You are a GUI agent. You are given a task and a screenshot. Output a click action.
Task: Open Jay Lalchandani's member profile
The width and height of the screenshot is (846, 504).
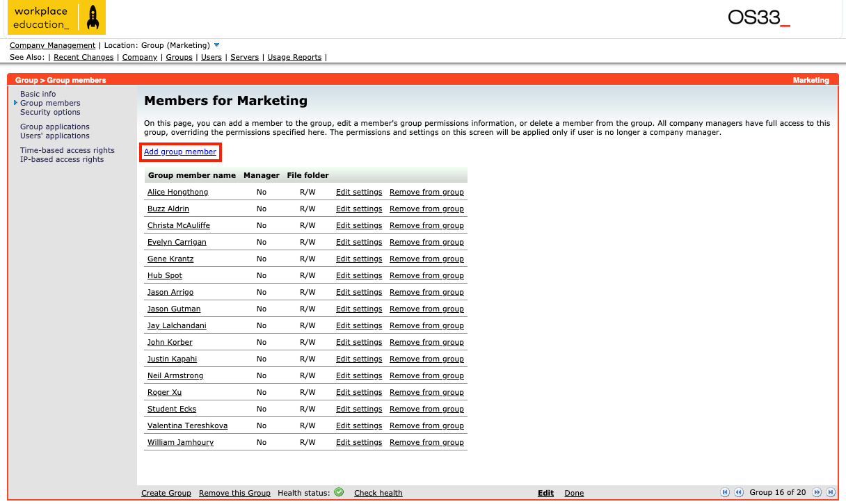(177, 325)
